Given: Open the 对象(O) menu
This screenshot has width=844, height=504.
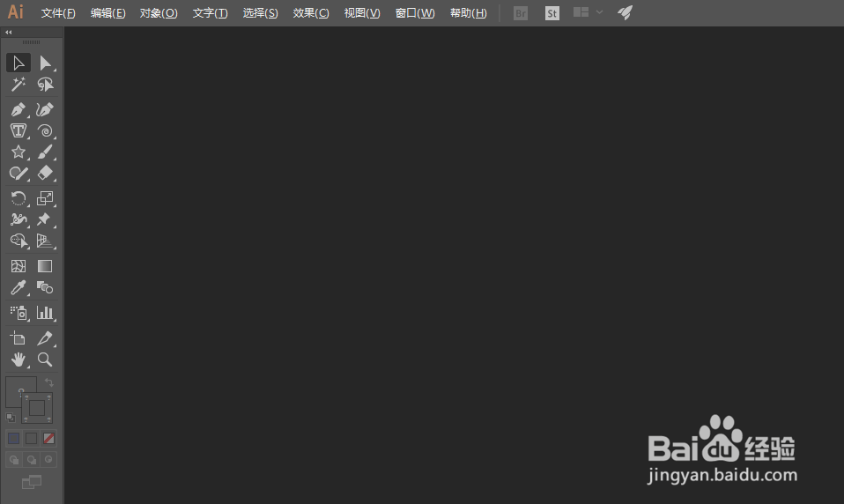Looking at the screenshot, I should click(x=159, y=13).
